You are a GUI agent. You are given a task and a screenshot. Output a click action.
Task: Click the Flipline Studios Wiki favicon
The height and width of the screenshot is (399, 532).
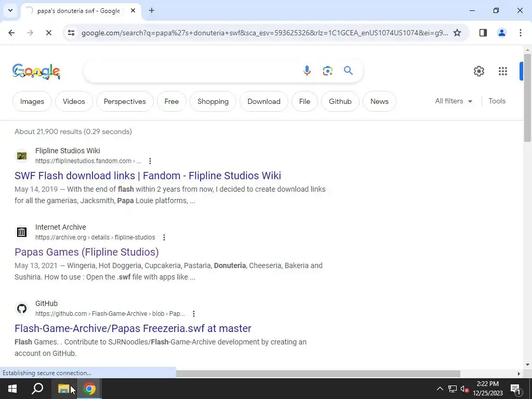click(x=22, y=156)
